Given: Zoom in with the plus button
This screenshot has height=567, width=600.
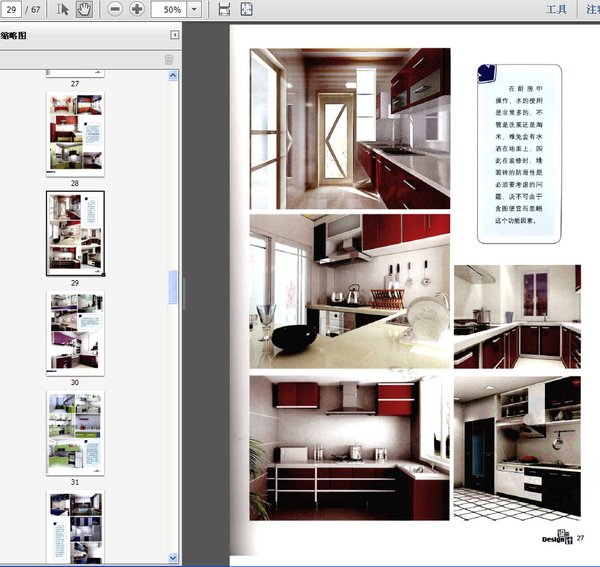Looking at the screenshot, I should (x=137, y=9).
